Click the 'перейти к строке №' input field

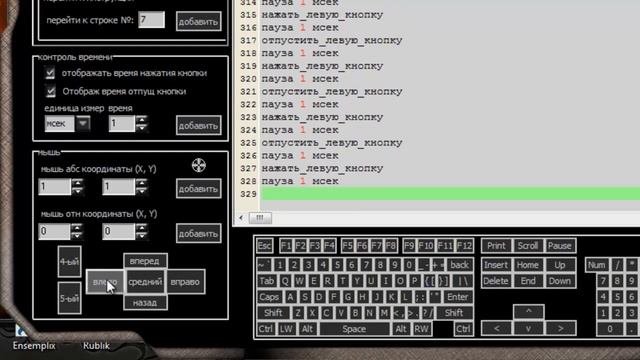[x=151, y=20]
